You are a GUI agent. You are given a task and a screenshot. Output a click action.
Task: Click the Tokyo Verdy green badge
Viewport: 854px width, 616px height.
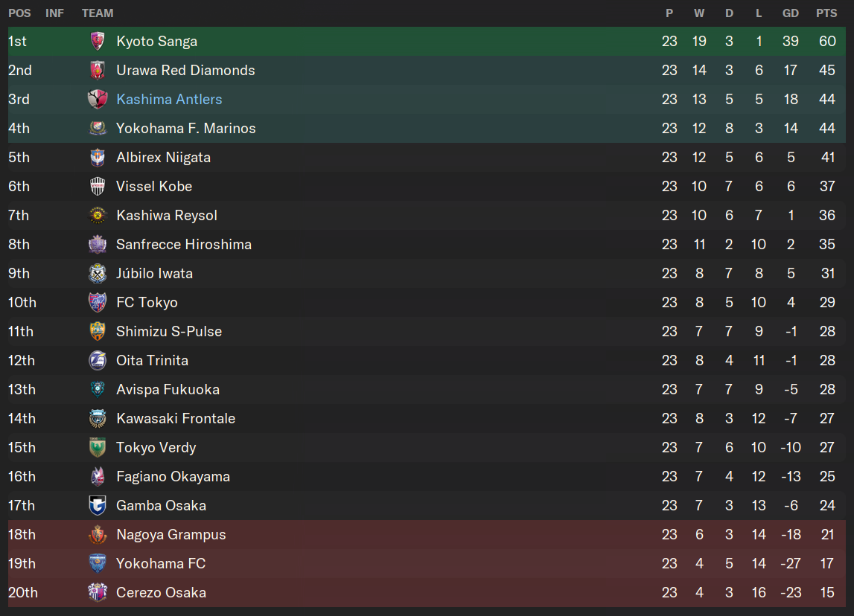tap(98, 447)
